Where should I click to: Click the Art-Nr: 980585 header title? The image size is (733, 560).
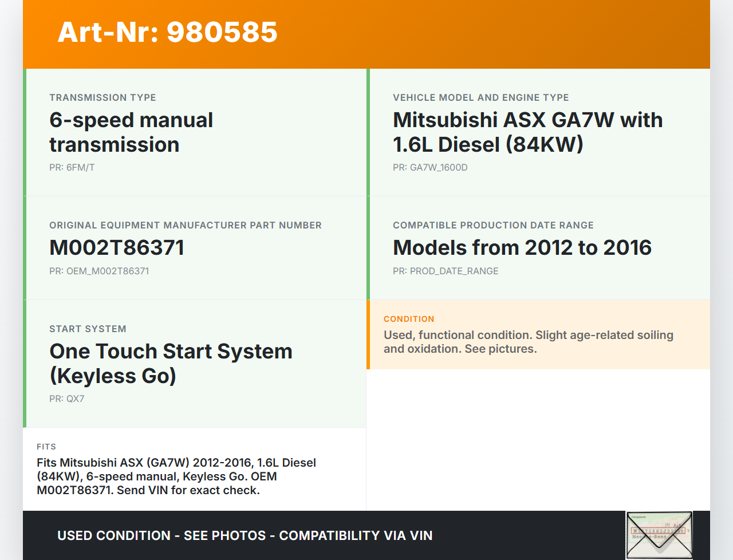[167, 32]
